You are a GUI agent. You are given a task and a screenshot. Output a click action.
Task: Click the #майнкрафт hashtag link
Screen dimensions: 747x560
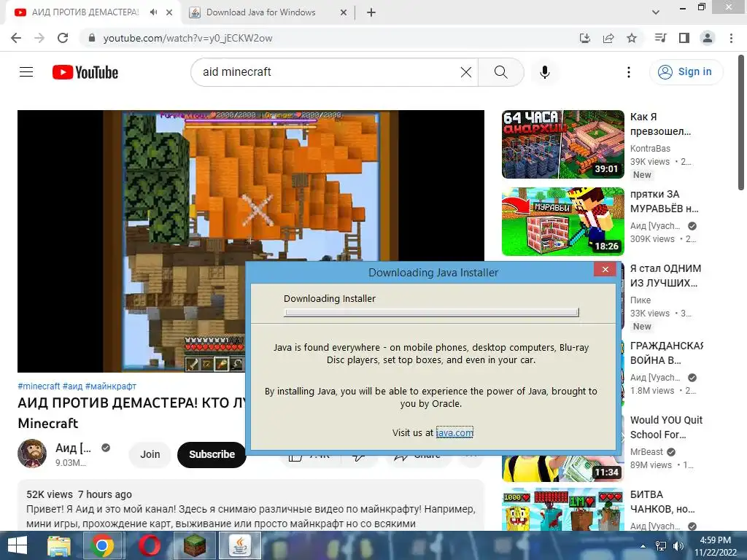pos(111,386)
